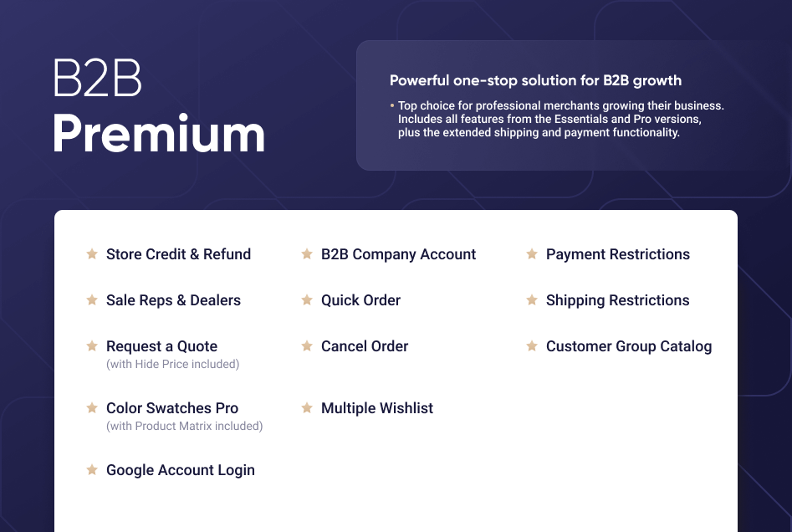Click the star beside Google Account Login
Screen dimensions: 792x532
pyautogui.click(x=92, y=470)
